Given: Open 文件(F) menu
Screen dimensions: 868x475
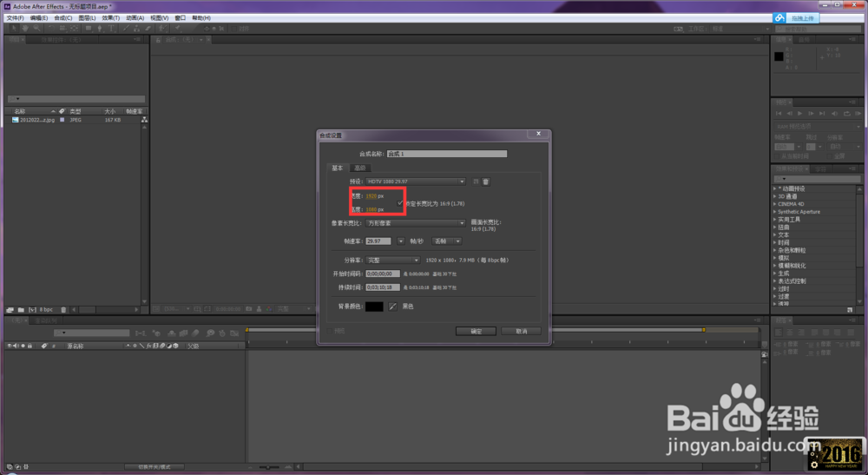Looking at the screenshot, I should point(15,18).
